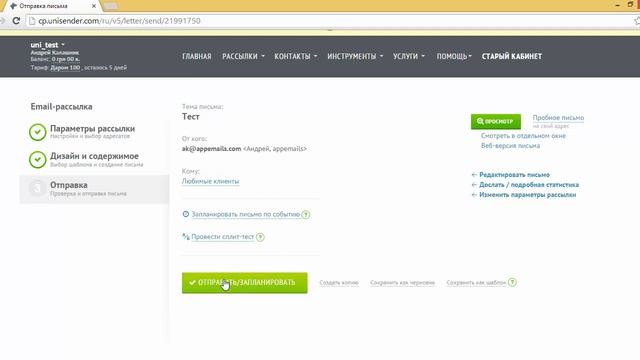Open the ПОМОЩЬ dropdown menu
640x360 pixels.
(454, 56)
